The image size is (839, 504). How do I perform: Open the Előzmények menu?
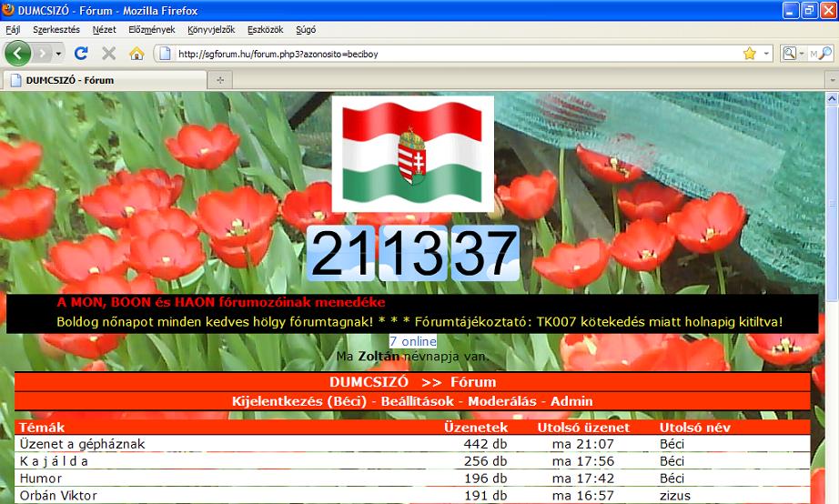(x=151, y=29)
